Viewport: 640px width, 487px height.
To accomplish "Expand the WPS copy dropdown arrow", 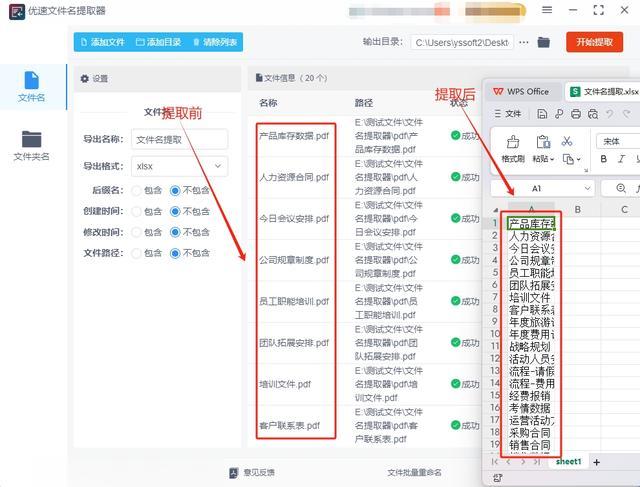I will pos(578,159).
